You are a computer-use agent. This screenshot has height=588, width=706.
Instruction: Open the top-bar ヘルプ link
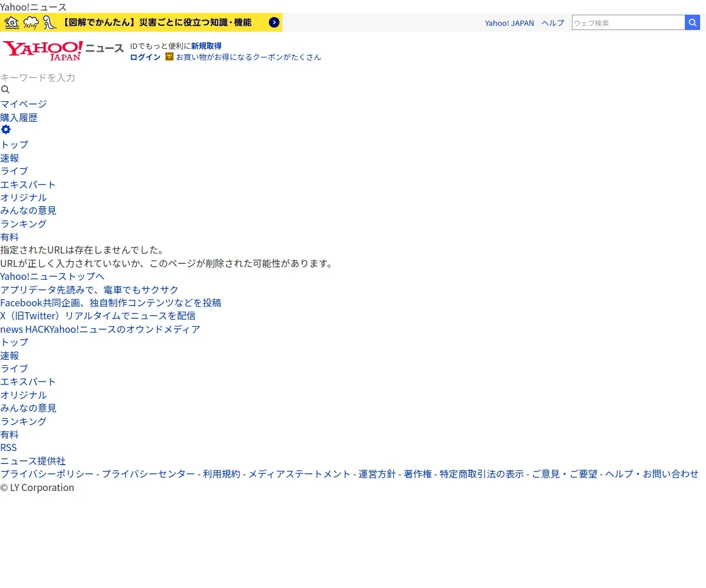553,23
